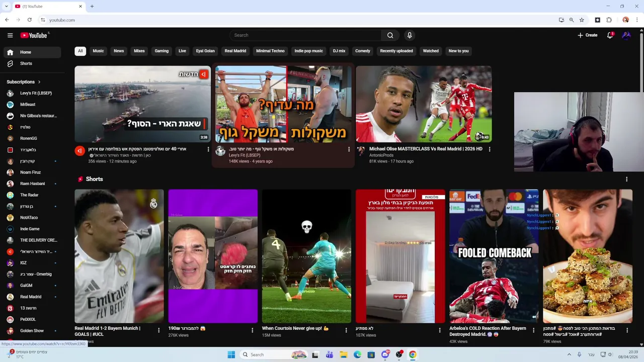This screenshot has height=362, width=644.
Task: Open Shorts shelf options menu
Action: point(626,179)
